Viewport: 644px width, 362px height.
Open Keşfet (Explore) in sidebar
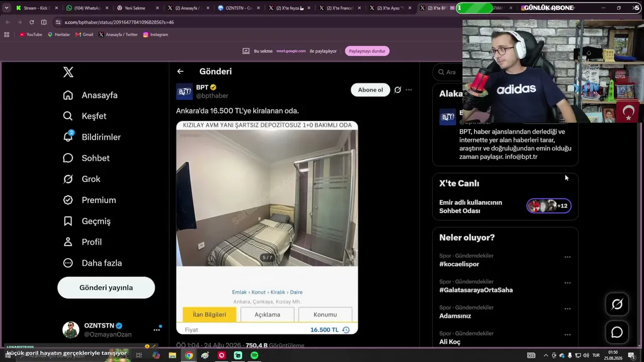pos(85,116)
